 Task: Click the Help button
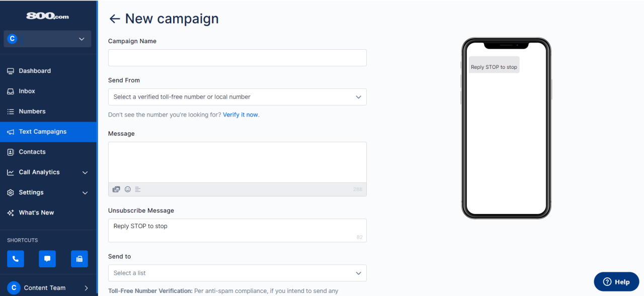(616, 282)
